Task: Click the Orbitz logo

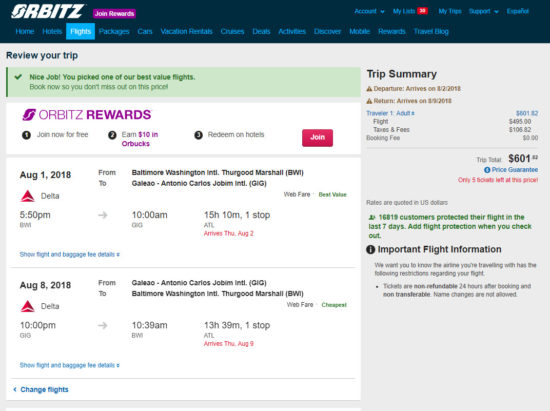Action: tap(47, 11)
